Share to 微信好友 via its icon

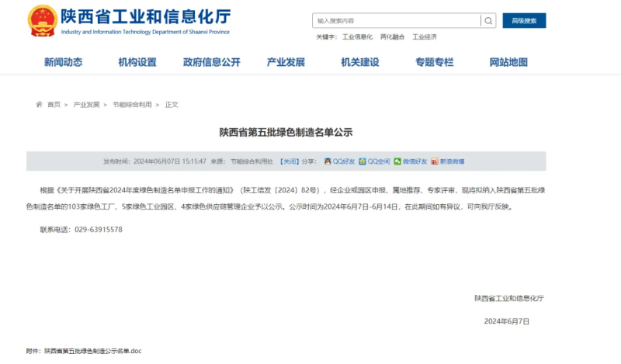point(397,161)
